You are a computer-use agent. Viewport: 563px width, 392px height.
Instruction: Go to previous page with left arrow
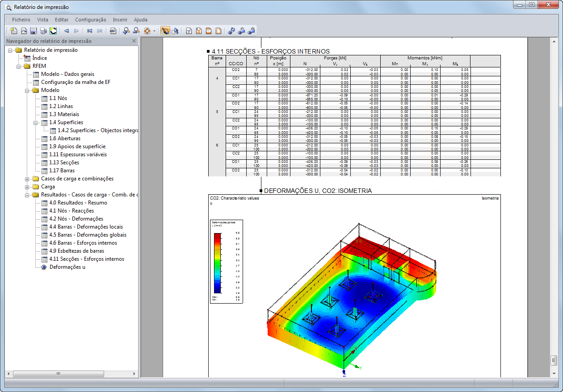[x=67, y=31]
